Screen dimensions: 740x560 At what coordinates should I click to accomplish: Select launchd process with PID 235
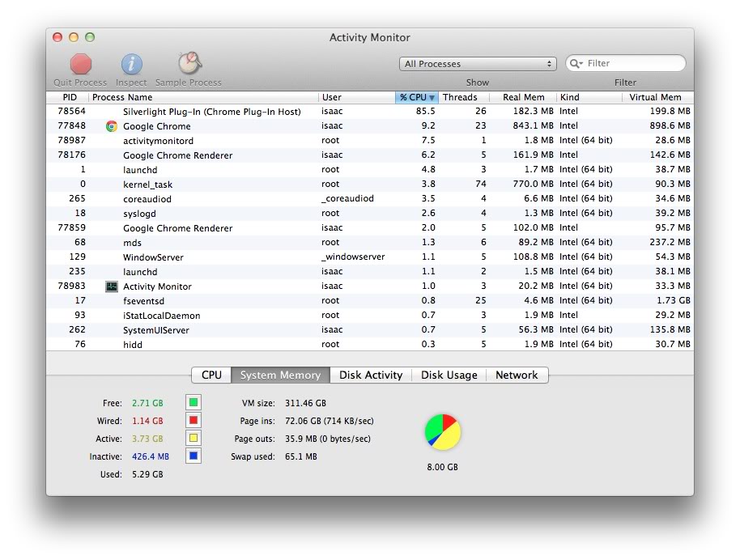[x=370, y=272]
